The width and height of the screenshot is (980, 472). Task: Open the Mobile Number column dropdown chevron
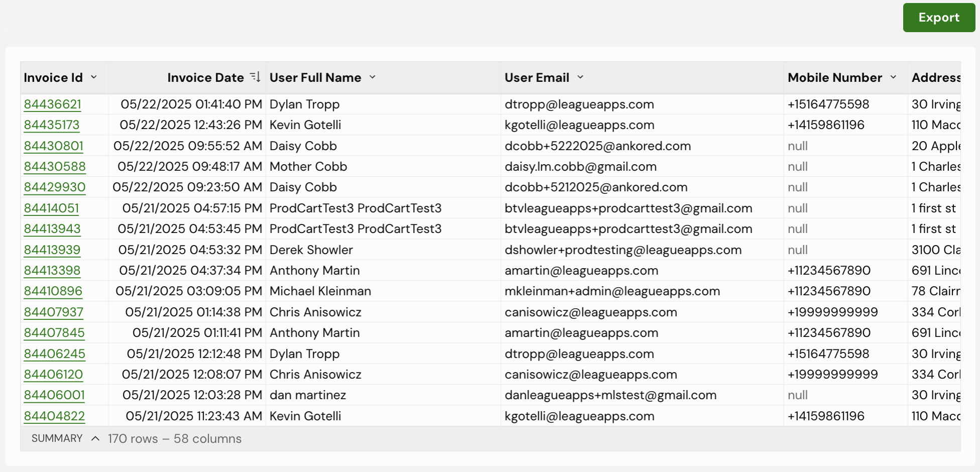pos(893,77)
